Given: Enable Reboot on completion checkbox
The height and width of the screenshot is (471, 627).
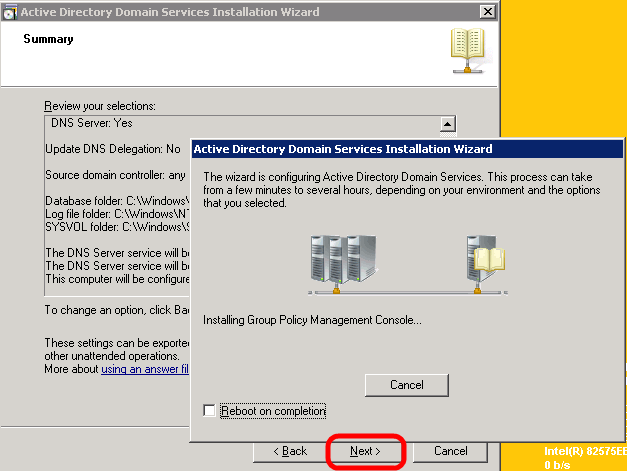Looking at the screenshot, I should pos(209,411).
